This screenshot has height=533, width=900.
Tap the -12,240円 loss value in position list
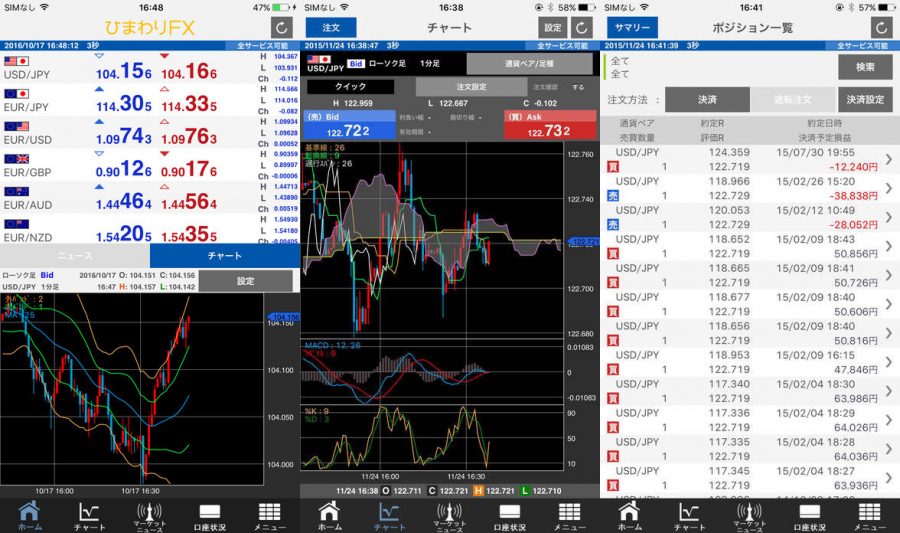pos(854,167)
